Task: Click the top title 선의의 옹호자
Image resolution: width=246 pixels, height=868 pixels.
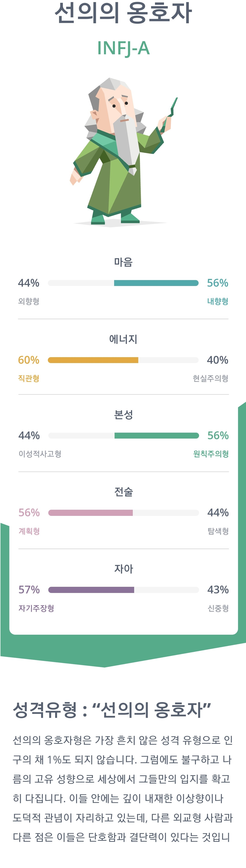Action: [123, 13]
